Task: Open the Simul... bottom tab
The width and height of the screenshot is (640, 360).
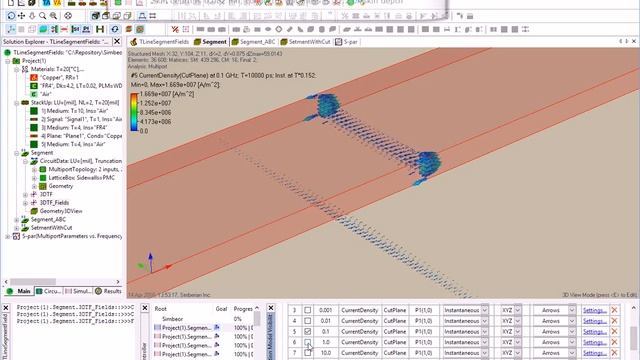Action: pos(78,291)
